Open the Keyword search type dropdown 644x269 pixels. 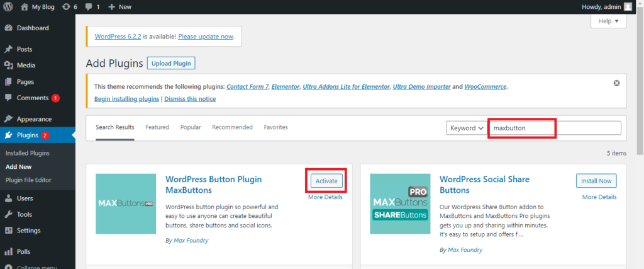pyautogui.click(x=467, y=128)
